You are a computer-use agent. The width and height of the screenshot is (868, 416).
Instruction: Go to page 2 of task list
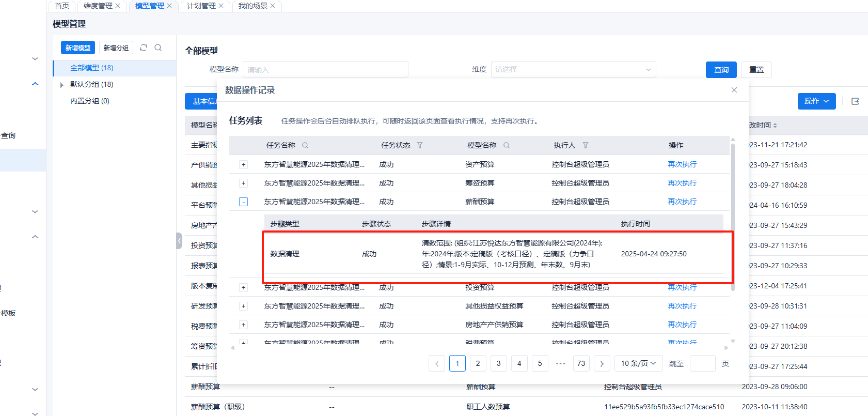(478, 363)
